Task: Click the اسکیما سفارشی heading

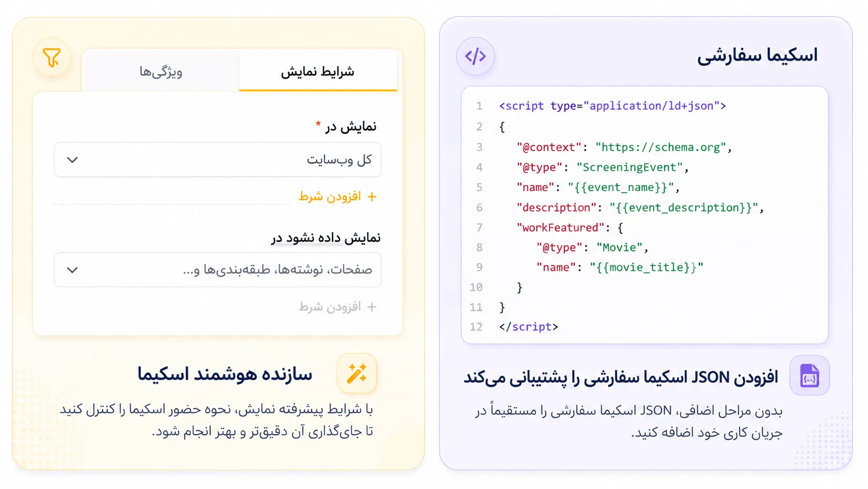Action: [x=757, y=55]
